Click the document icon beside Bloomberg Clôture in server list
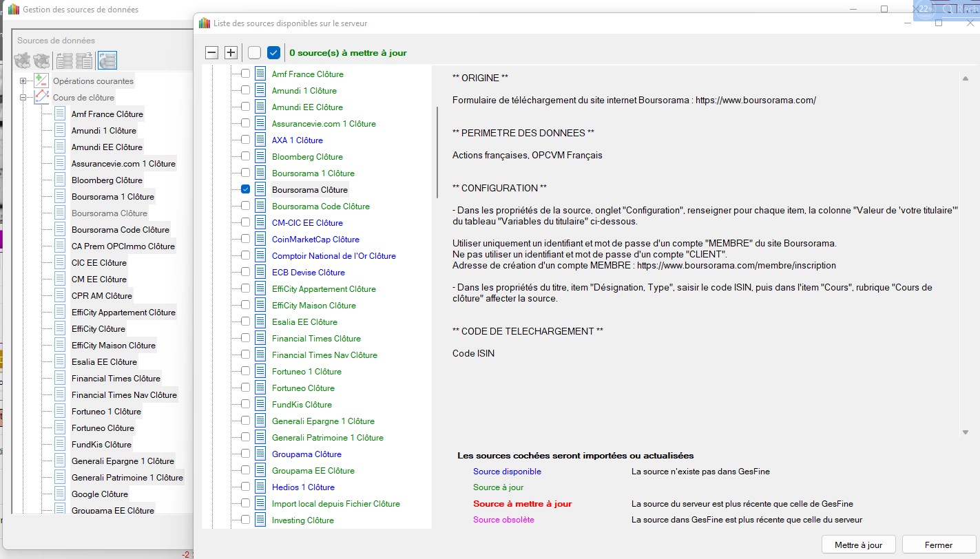This screenshot has height=559, width=980. pos(260,157)
